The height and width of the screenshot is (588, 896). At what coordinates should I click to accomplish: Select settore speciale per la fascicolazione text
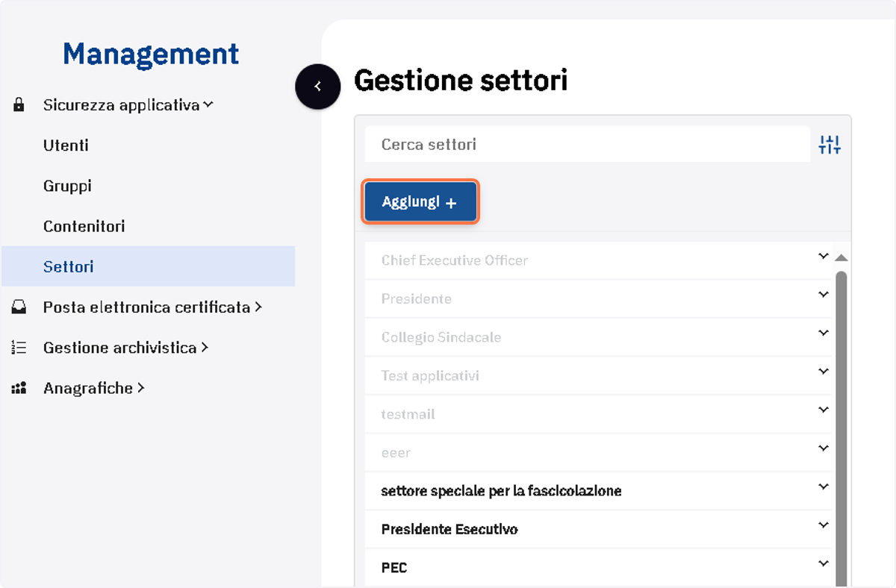pyautogui.click(x=501, y=491)
